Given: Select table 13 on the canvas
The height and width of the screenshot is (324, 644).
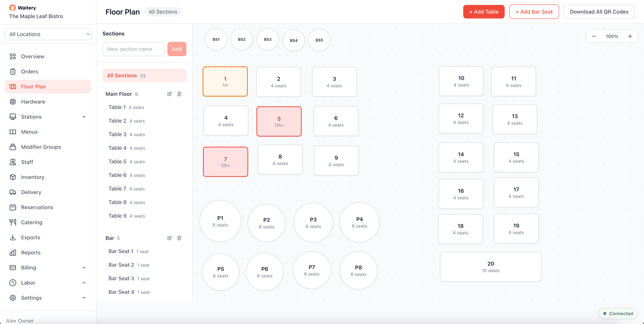Looking at the screenshot, I should [514, 119].
